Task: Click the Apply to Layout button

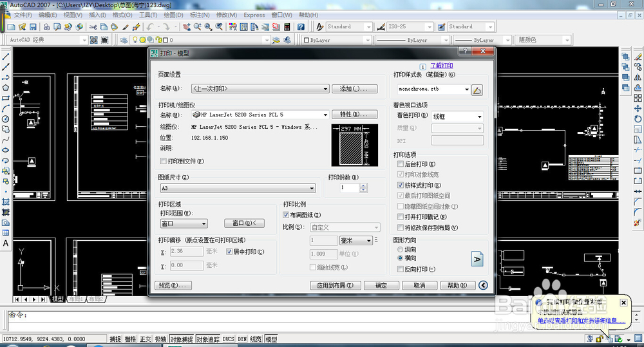Action: (335, 285)
